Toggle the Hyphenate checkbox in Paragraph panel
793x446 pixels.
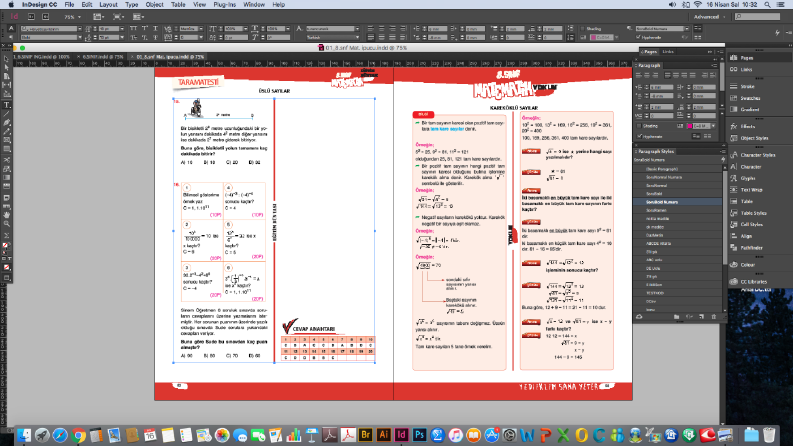pos(640,137)
